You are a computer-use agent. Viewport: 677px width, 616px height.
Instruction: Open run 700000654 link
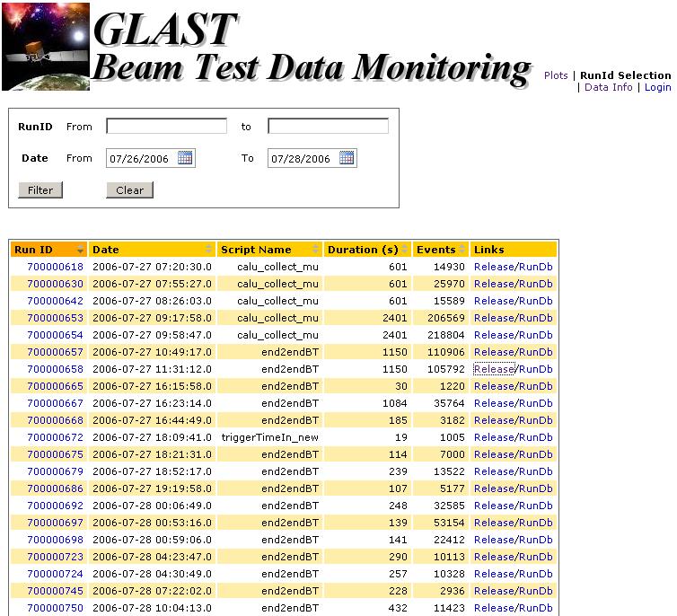pos(56,335)
